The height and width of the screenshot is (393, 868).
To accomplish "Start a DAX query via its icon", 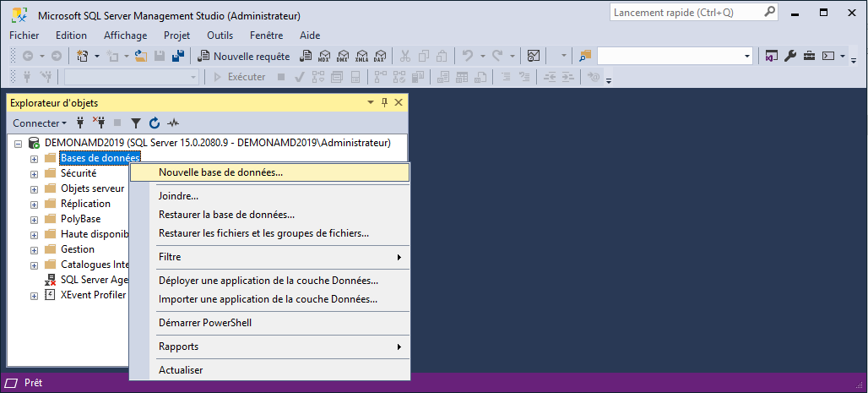I will pyautogui.click(x=379, y=56).
